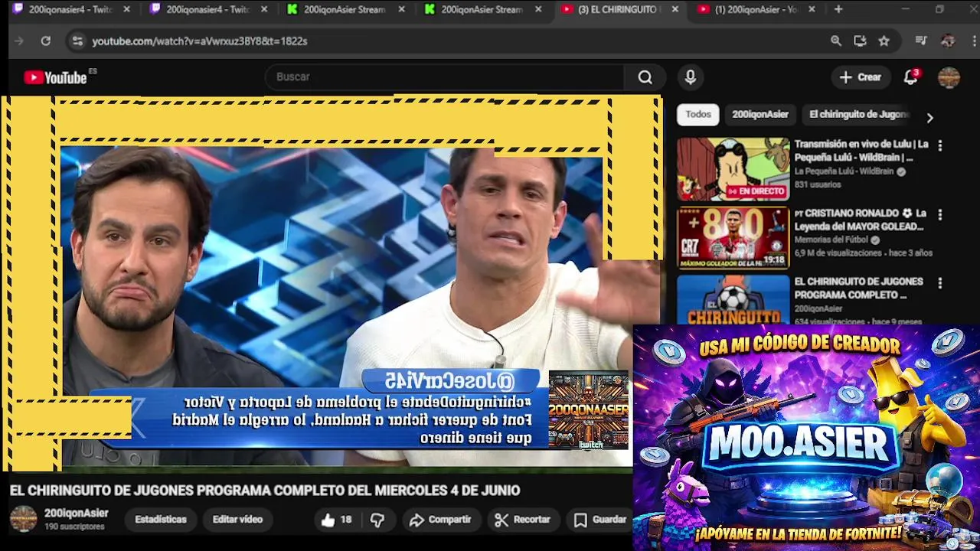980x551 pixels.
Task: Open the Lulu live stream thumbnail
Action: pyautogui.click(x=733, y=169)
